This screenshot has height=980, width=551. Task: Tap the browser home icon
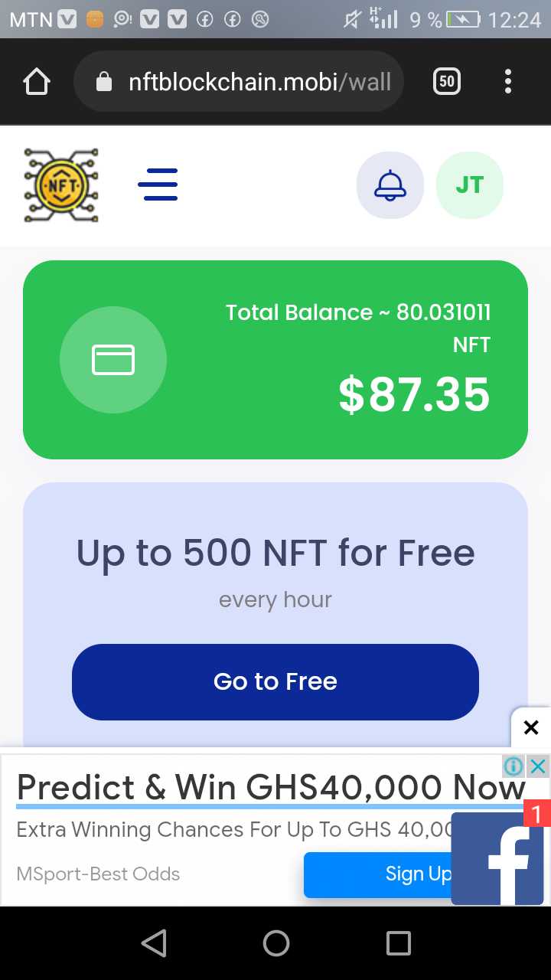(x=37, y=81)
